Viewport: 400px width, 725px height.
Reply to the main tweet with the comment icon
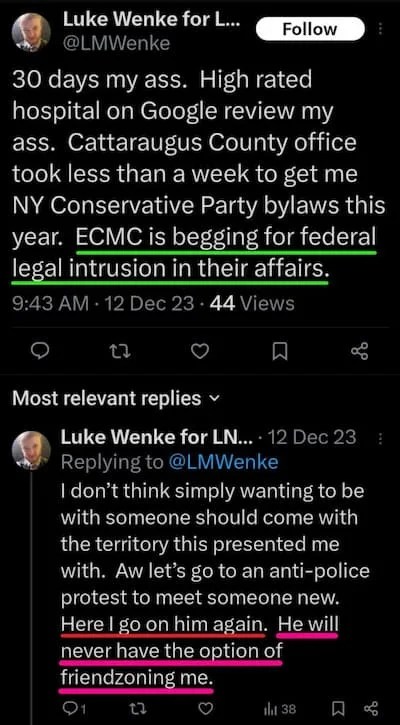pos(40,352)
